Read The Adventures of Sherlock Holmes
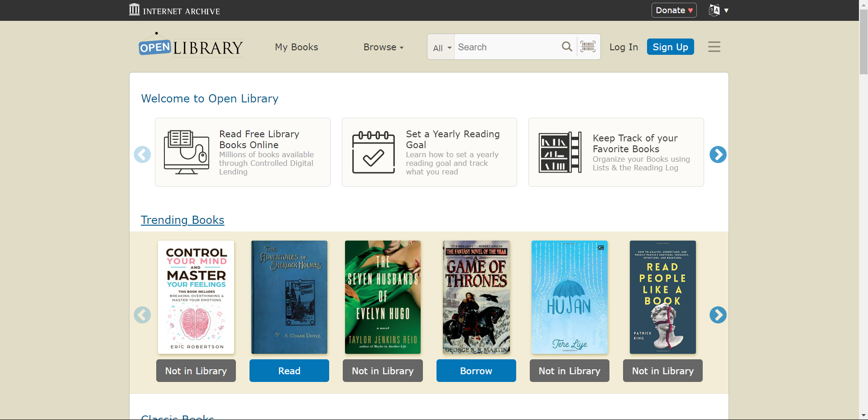 tap(289, 371)
